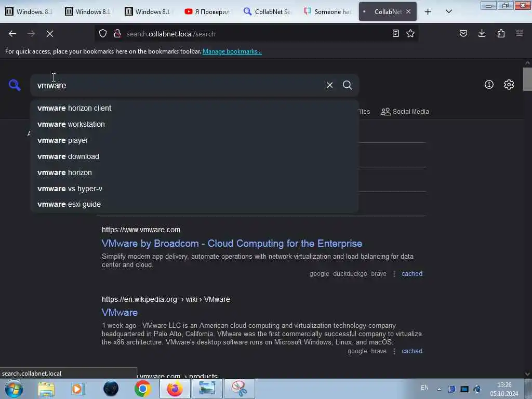
Task: Open the Firefox hamburger application menu
Action: (520, 33)
